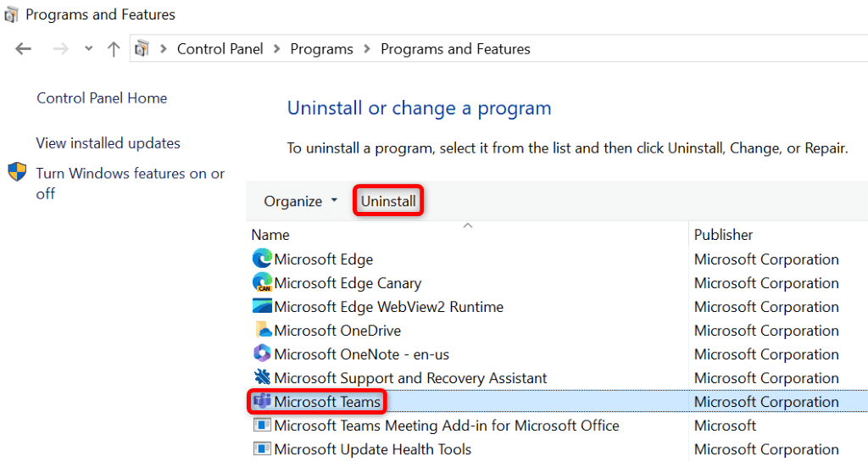The image size is (868, 462).
Task: Go up one level with up arrow
Action: point(114,49)
